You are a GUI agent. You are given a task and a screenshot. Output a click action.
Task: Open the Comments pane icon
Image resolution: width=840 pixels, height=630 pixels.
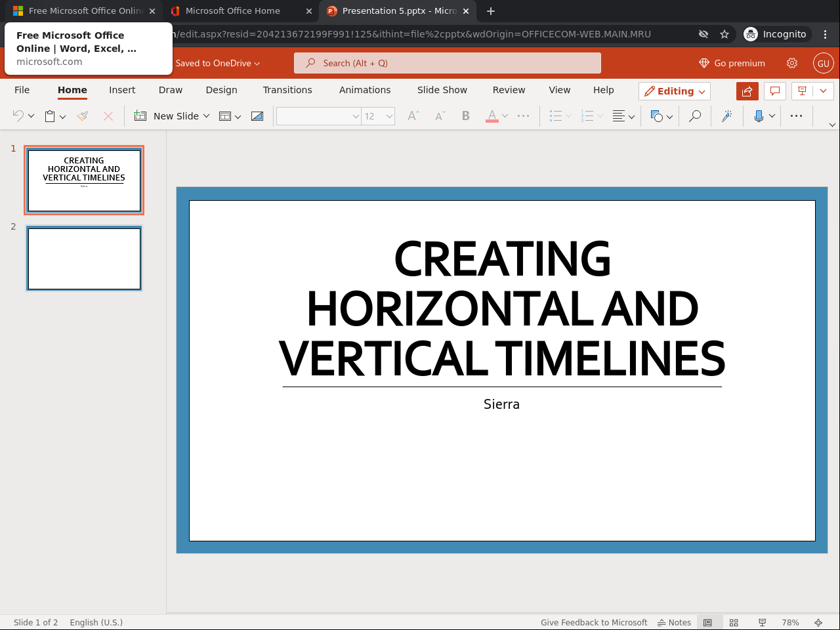point(775,91)
